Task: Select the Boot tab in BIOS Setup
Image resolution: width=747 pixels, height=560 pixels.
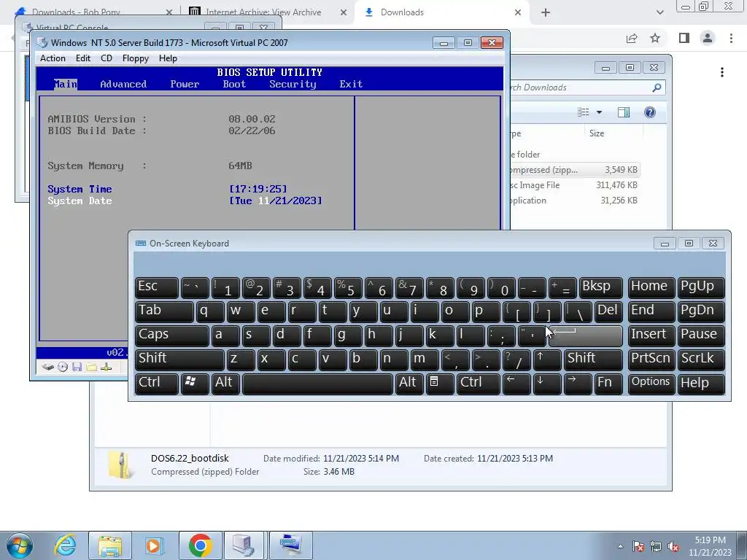Action: point(234,85)
